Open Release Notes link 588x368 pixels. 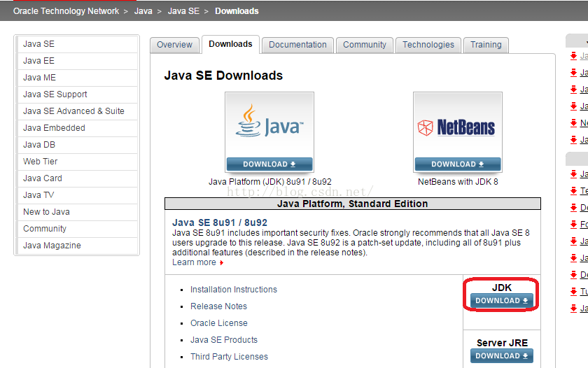pos(218,306)
